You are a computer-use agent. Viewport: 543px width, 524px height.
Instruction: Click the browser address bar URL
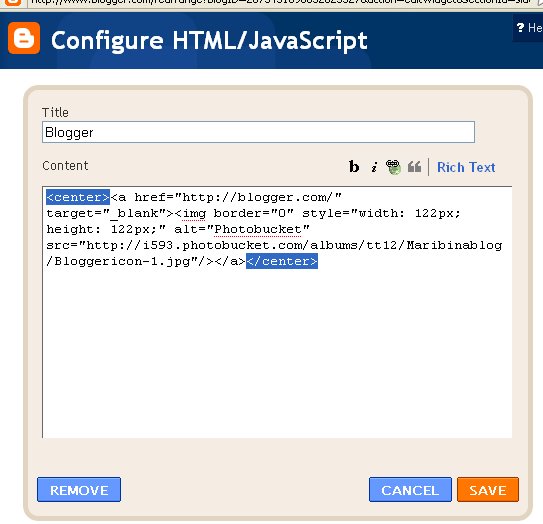pos(281,3)
